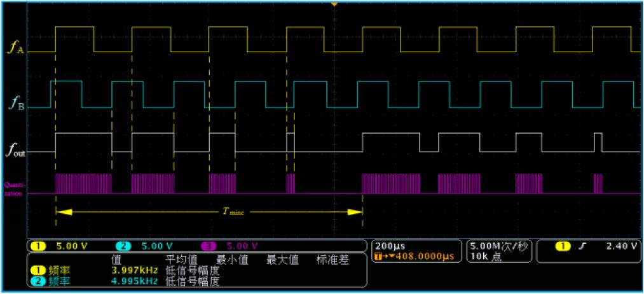Click the orange T trigger delay icon
The image size is (644, 294).
tap(380, 255)
